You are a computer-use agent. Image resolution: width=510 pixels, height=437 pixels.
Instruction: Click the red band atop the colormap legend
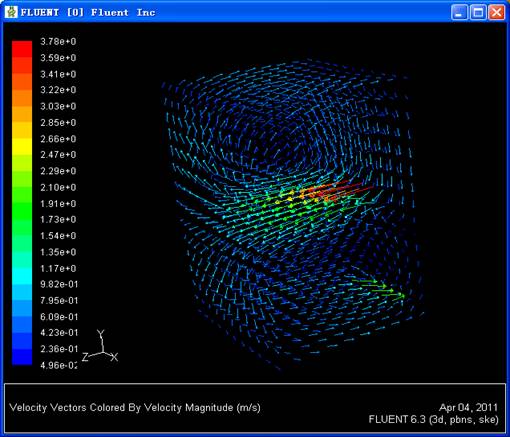click(x=22, y=49)
